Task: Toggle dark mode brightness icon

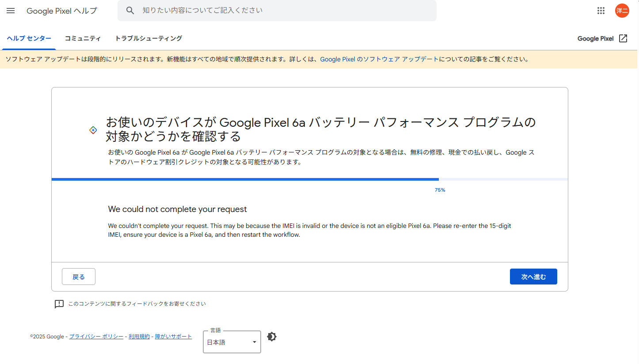Action: coord(272,337)
